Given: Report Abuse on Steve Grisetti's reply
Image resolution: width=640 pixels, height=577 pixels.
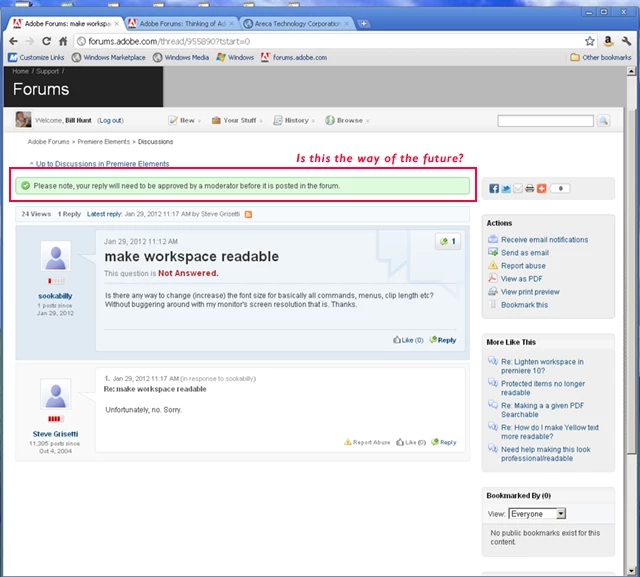Looking at the screenshot, I should pyautogui.click(x=367, y=442).
